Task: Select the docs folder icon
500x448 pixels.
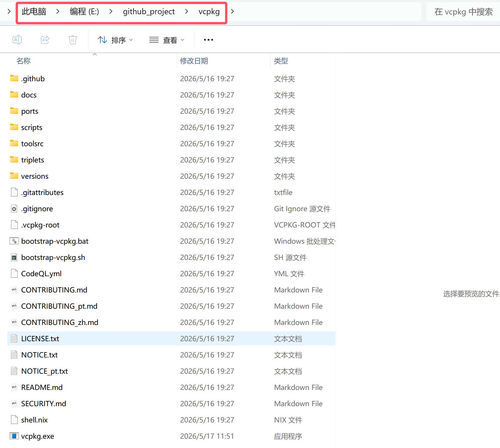Action: pyautogui.click(x=14, y=95)
